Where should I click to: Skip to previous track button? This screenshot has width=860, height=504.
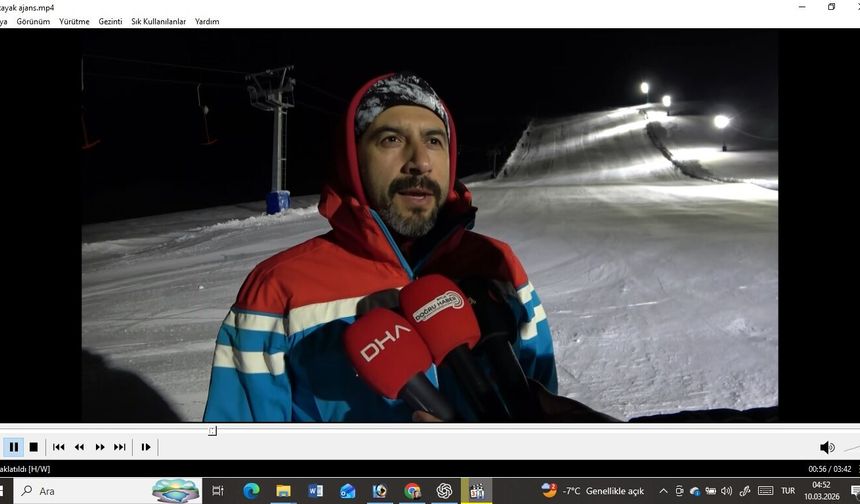click(59, 447)
